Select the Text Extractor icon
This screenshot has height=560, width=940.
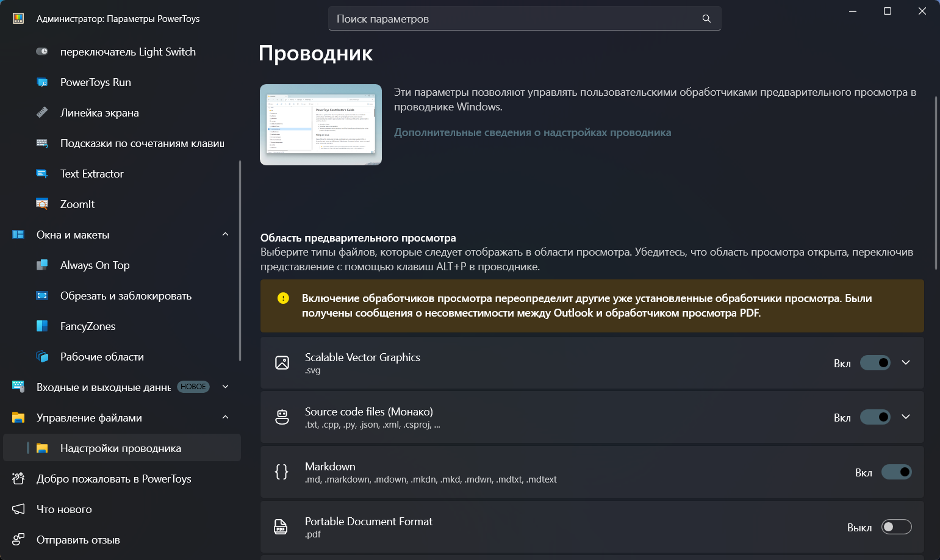tap(42, 174)
